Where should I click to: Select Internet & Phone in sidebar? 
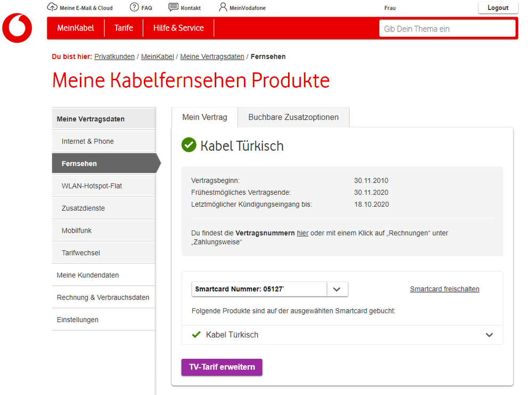coord(104,142)
